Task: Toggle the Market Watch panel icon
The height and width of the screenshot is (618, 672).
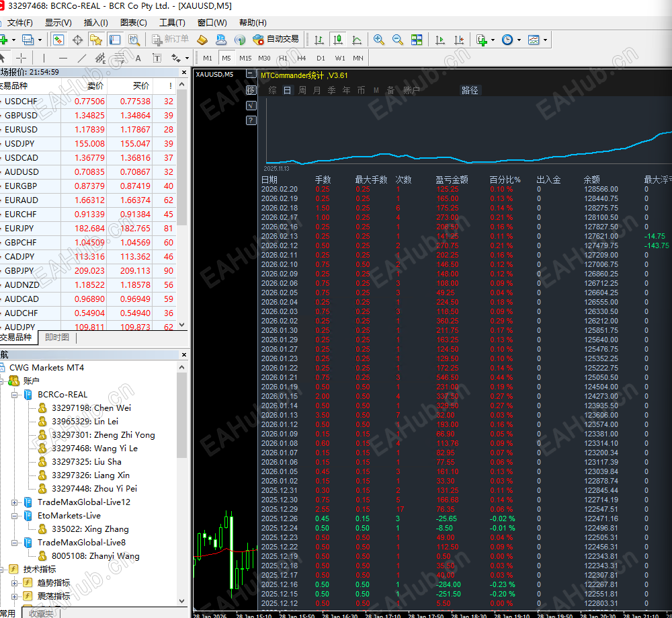Action: pos(58,40)
